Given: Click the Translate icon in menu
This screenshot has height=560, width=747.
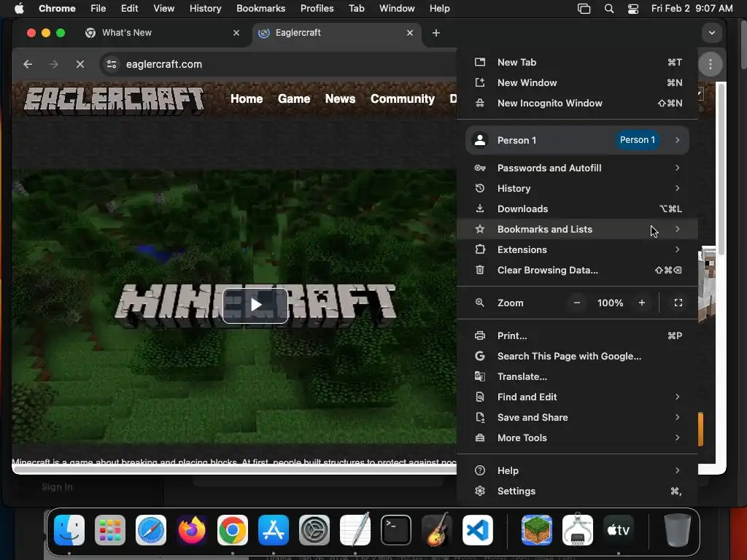Looking at the screenshot, I should [480, 377].
